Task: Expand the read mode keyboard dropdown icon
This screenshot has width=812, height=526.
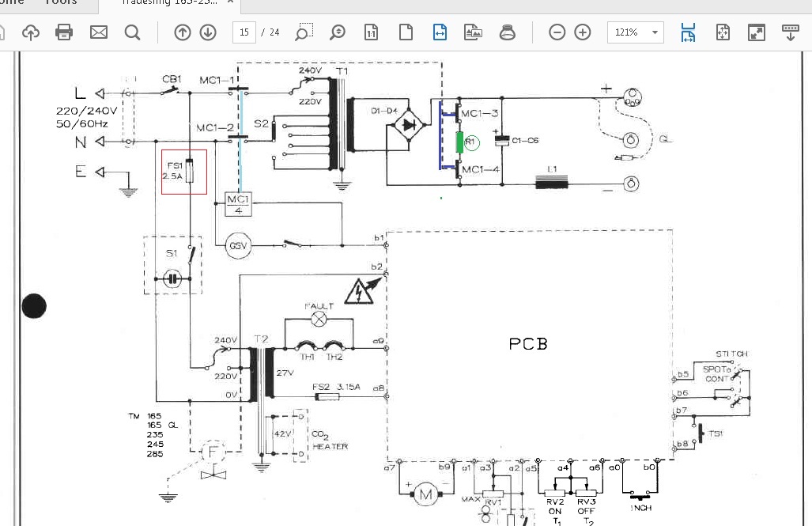Action: pyautogui.click(x=790, y=32)
